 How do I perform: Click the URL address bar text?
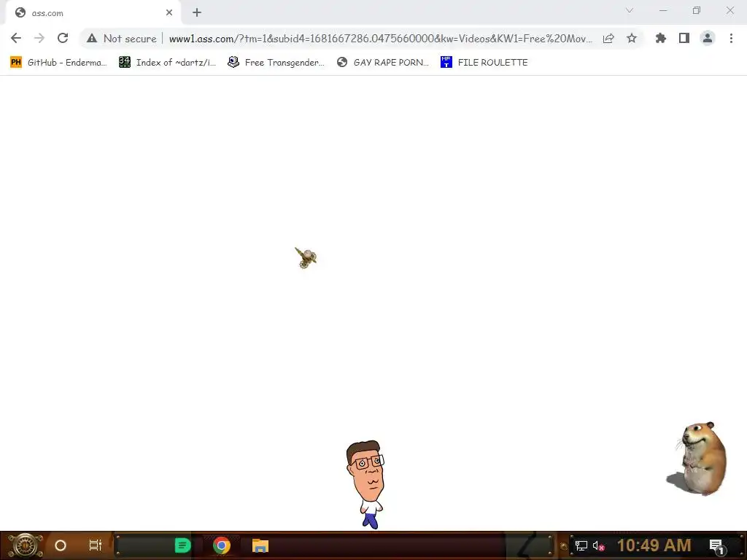click(x=380, y=39)
